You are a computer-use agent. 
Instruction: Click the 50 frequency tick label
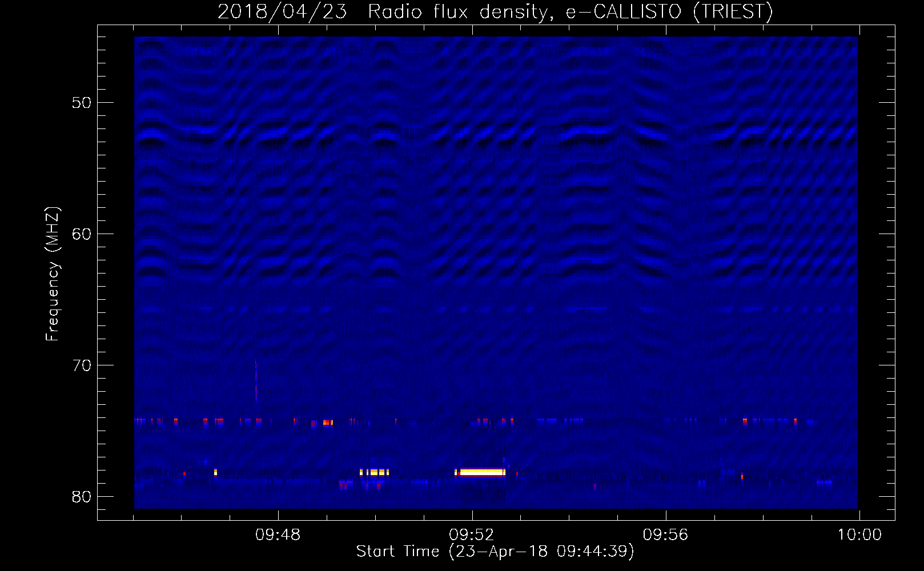[x=82, y=103]
